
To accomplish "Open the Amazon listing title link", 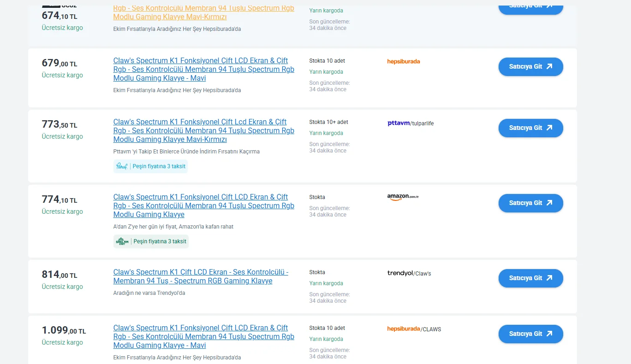I will pyautogui.click(x=204, y=206).
